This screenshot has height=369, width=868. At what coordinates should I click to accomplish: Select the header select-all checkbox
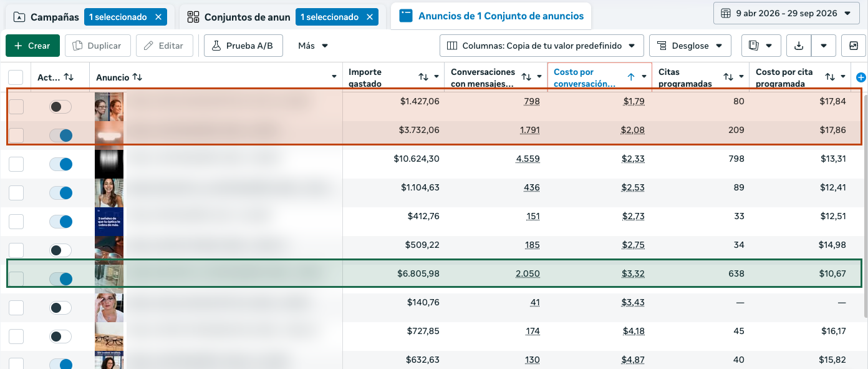tap(16, 77)
